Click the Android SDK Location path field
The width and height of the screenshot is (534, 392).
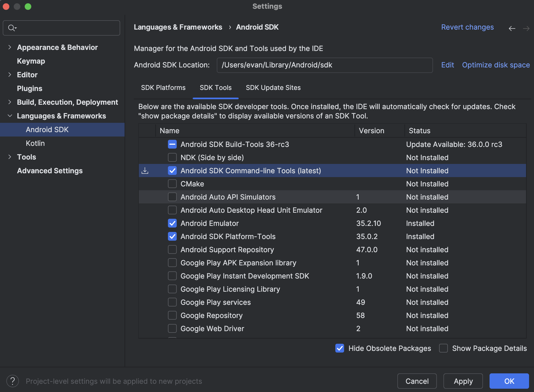[x=325, y=65]
